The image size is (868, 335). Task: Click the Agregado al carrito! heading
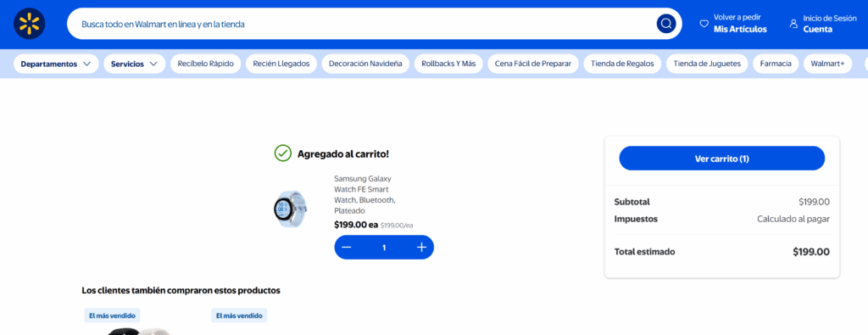[343, 154]
